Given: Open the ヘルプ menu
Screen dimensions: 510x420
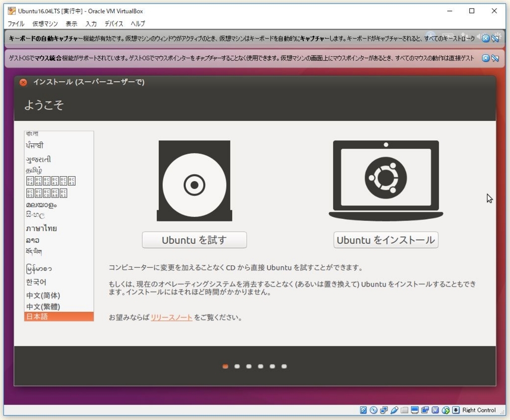Looking at the screenshot, I should [x=137, y=24].
